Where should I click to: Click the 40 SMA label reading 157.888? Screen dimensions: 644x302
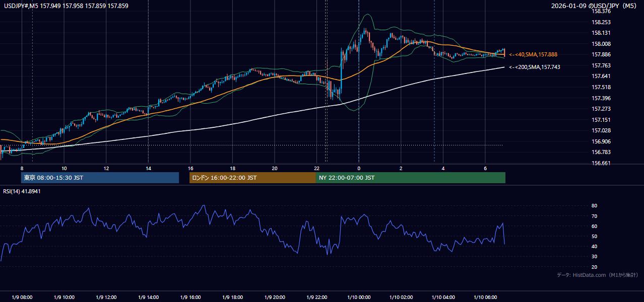coord(533,54)
